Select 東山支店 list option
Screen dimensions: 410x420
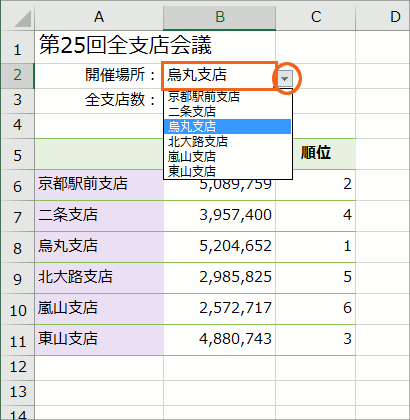[228, 171]
